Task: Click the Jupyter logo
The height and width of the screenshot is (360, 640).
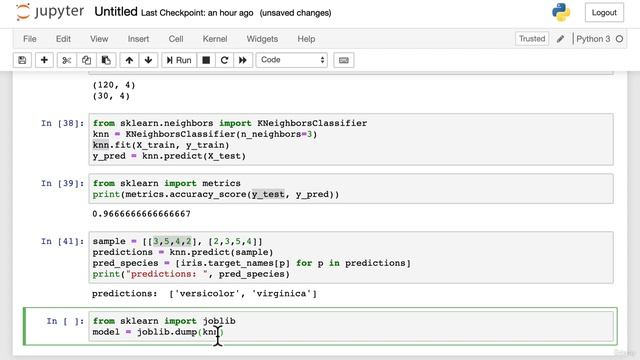Action: coord(50,12)
